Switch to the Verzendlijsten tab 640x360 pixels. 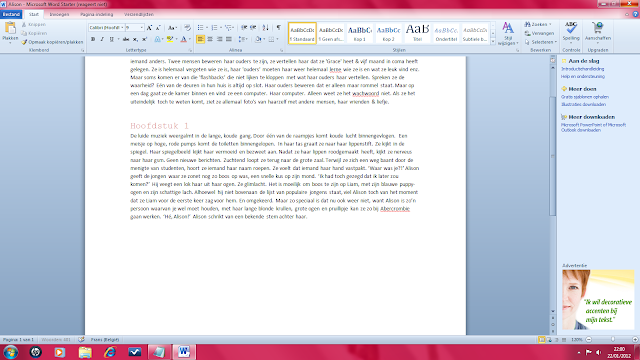click(x=139, y=14)
